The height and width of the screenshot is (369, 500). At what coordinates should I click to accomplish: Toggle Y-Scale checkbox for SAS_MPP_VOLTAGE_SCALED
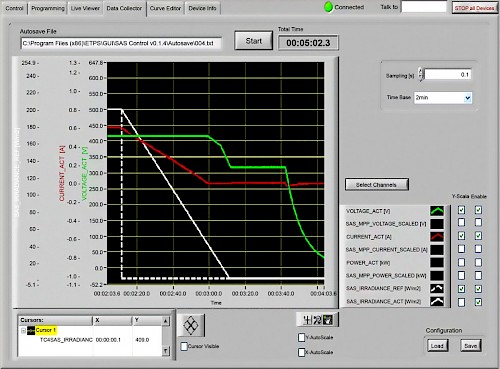click(x=461, y=222)
